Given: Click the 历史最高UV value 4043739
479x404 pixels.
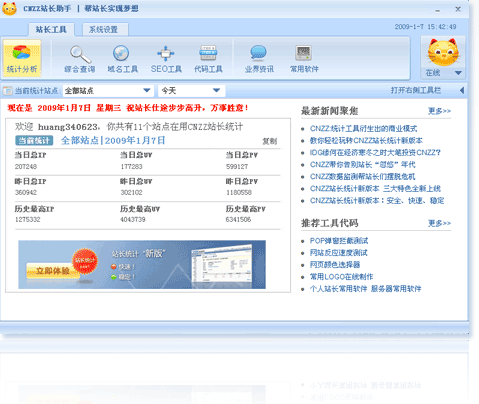Looking at the screenshot, I should click(x=133, y=219).
